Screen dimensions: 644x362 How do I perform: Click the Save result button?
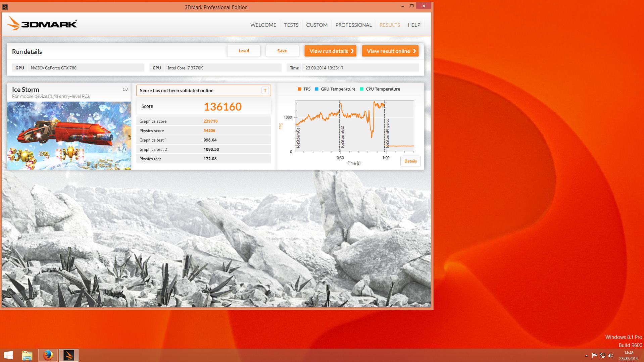282,51
